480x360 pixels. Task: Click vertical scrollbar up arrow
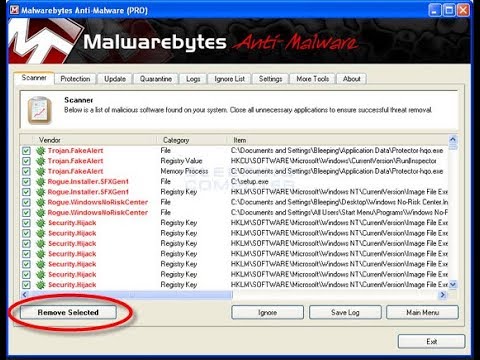pyautogui.click(x=453, y=139)
